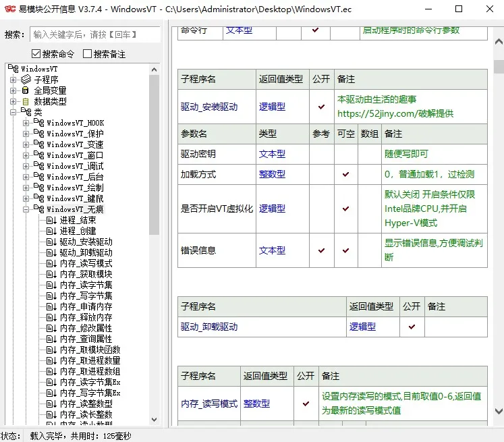Collapse the 类 tree node
This screenshot has width=504, height=442.
pos(13,112)
